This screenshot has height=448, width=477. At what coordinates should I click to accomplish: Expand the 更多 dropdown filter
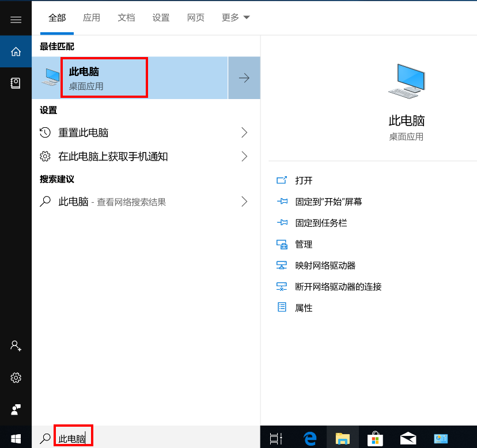(x=236, y=18)
